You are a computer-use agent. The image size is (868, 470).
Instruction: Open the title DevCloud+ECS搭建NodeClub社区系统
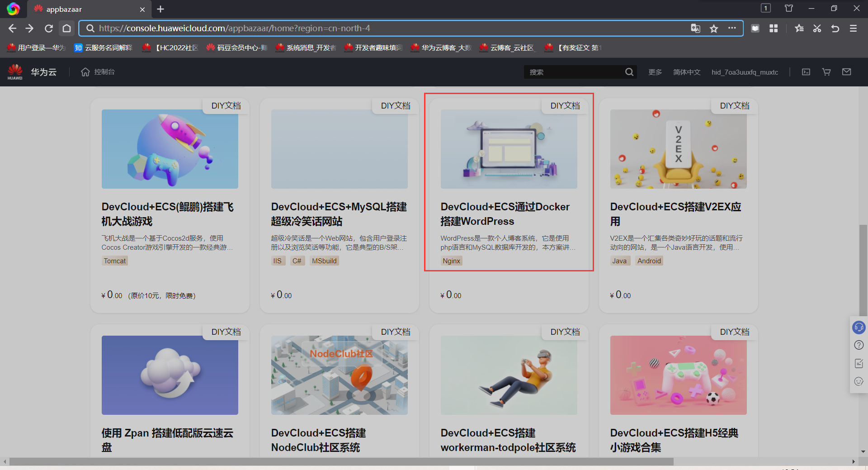point(319,440)
